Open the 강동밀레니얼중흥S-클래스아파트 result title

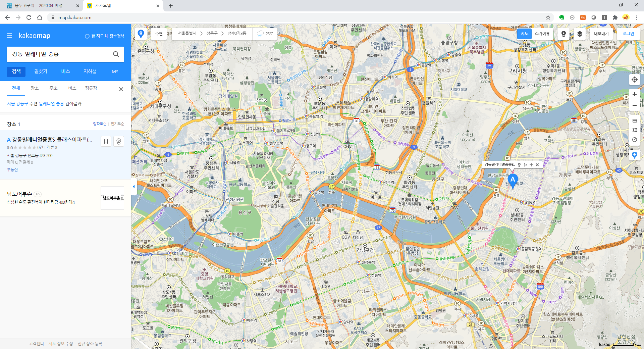52,140
